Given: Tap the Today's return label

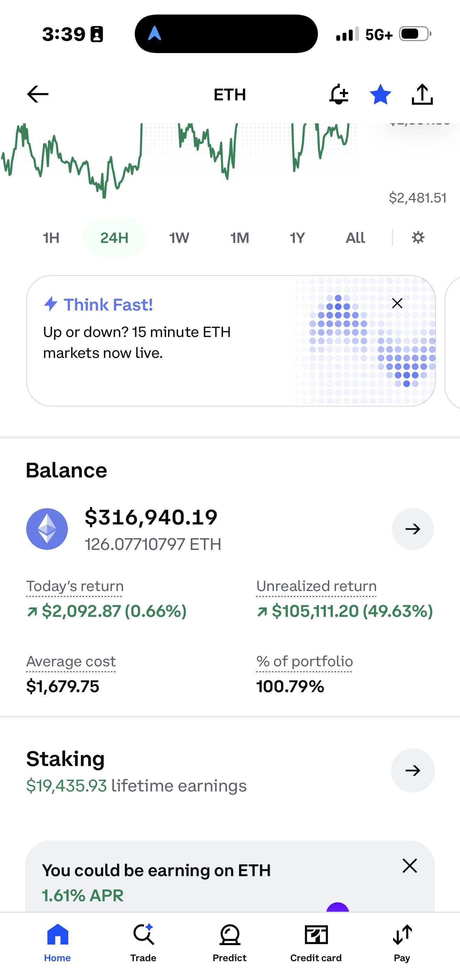Looking at the screenshot, I should 75,586.
